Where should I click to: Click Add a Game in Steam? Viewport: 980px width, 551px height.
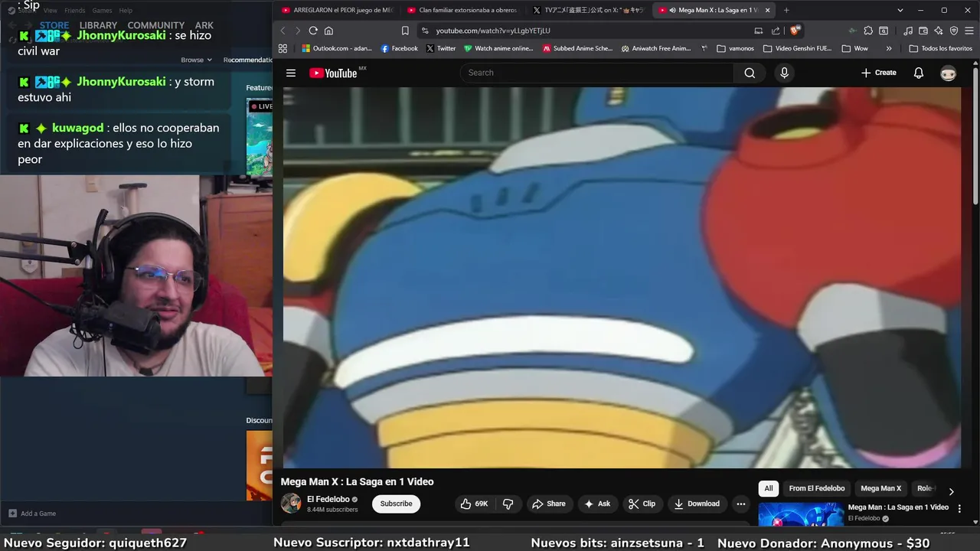[x=32, y=514]
